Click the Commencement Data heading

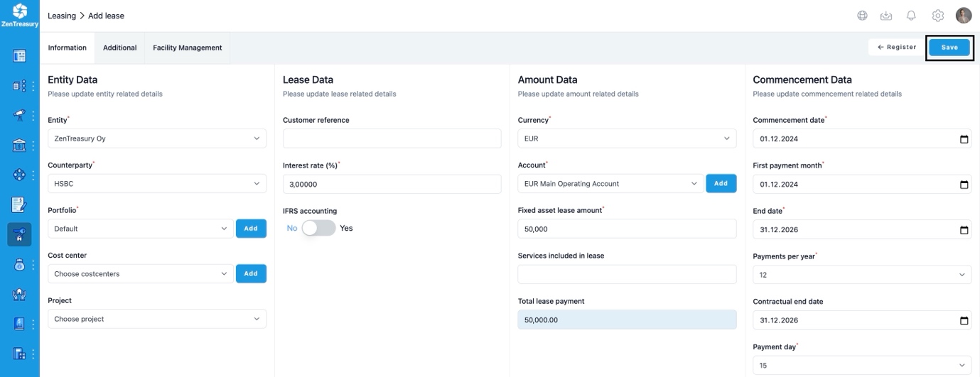802,80
